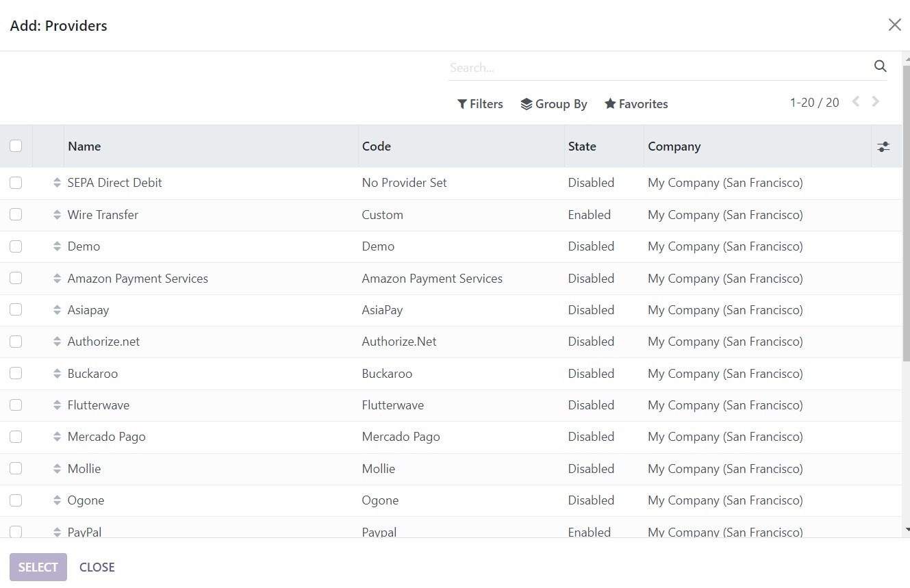Click the drag handle for Flutterwave
Image resolution: width=910 pixels, height=588 pixels.
(57, 405)
